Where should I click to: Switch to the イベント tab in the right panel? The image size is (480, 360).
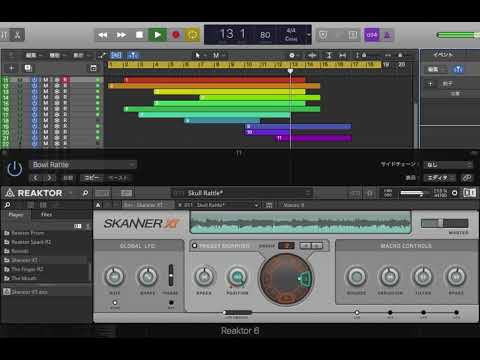(x=443, y=54)
